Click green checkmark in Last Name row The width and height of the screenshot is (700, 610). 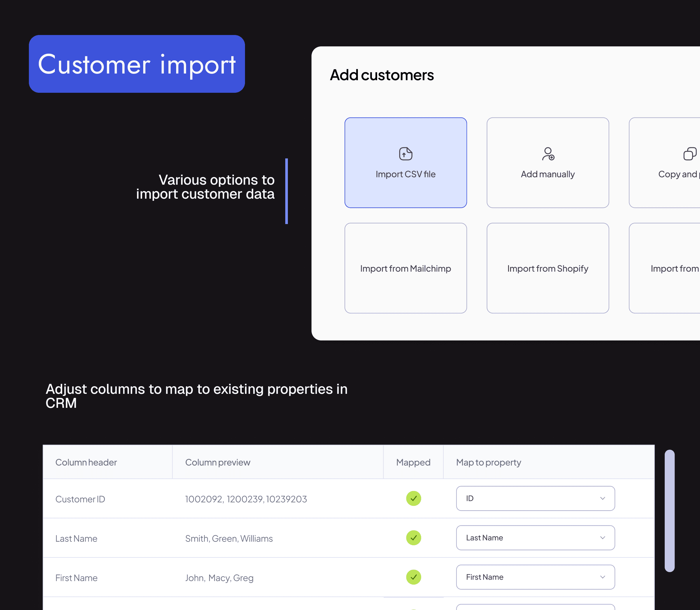pos(414,538)
